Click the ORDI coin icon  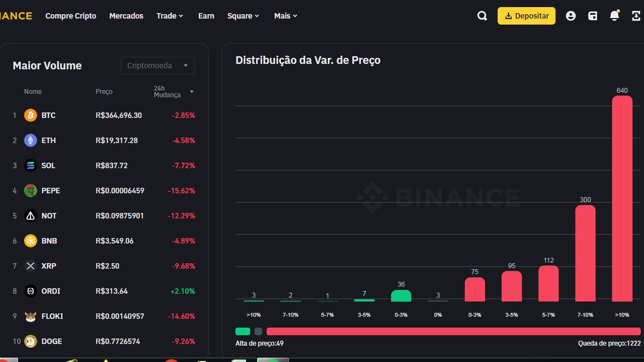[x=31, y=291]
